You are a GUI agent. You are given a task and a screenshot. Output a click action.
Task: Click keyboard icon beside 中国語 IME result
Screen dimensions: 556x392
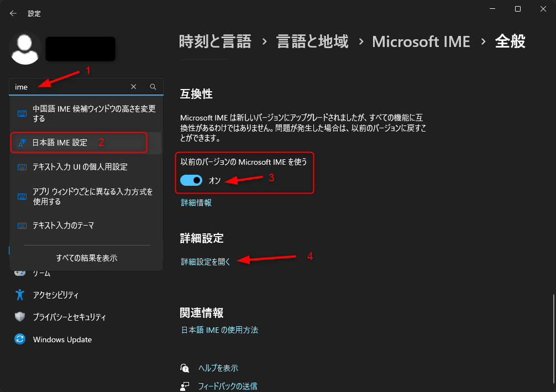click(22, 113)
